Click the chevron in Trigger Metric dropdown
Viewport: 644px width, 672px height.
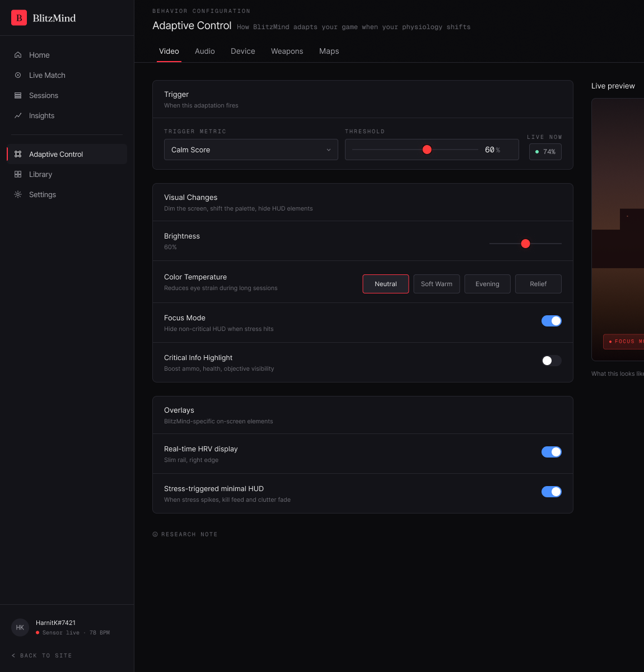tap(329, 150)
